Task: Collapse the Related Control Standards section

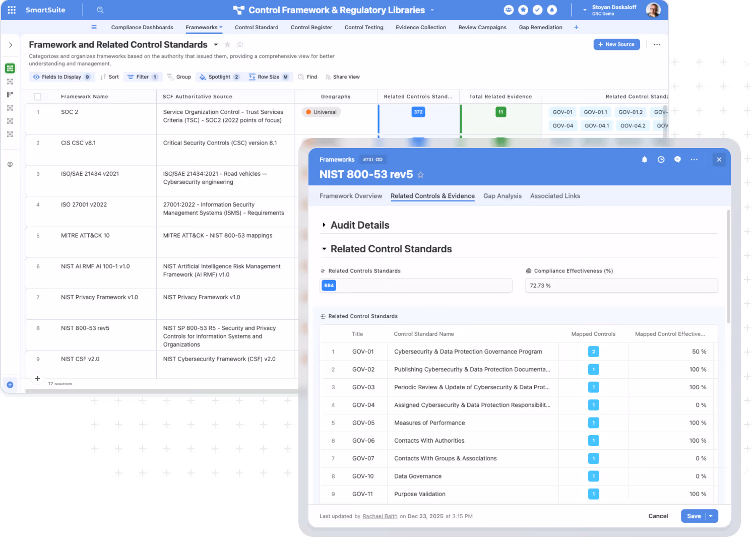Action: point(324,249)
